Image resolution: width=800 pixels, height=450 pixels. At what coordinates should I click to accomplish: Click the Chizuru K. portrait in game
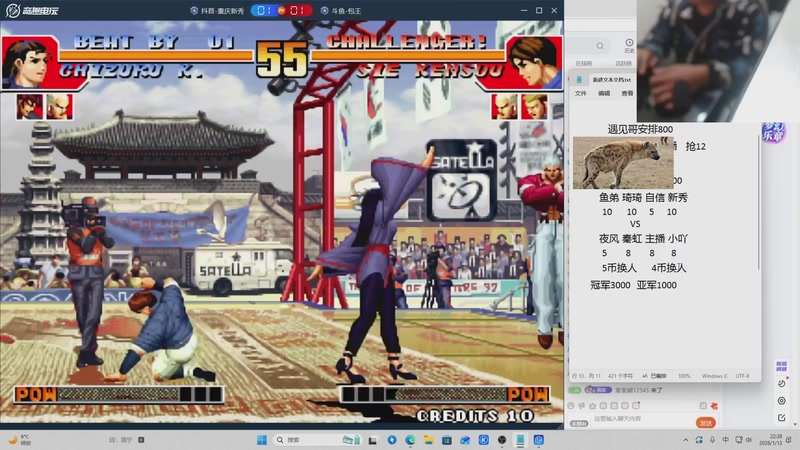[x=28, y=63]
